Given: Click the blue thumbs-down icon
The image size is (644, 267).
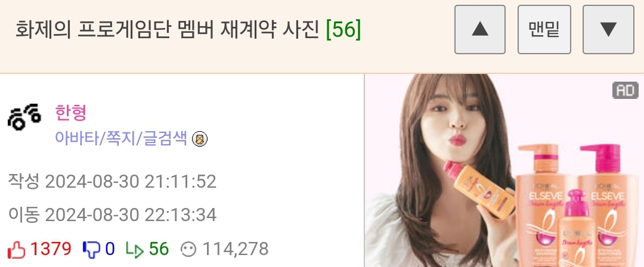Looking at the screenshot, I should [x=91, y=249].
